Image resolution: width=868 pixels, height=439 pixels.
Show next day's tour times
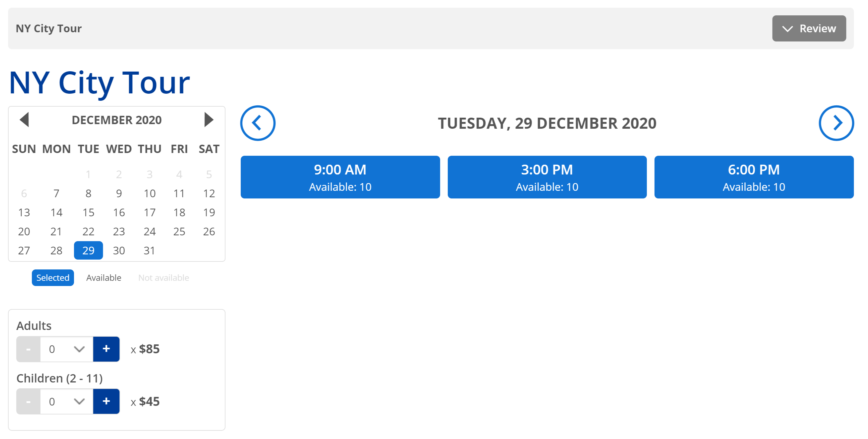(x=836, y=123)
